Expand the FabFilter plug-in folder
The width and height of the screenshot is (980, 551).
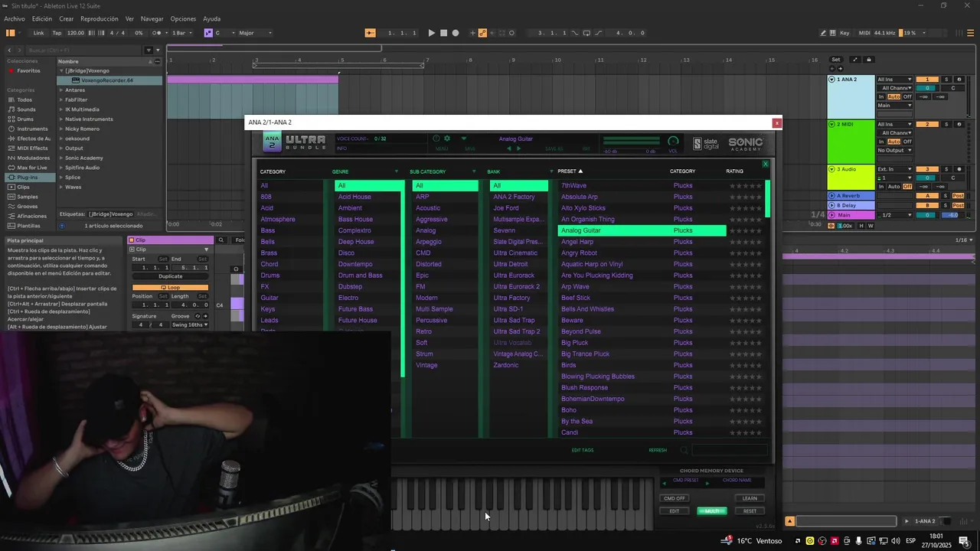click(x=61, y=99)
